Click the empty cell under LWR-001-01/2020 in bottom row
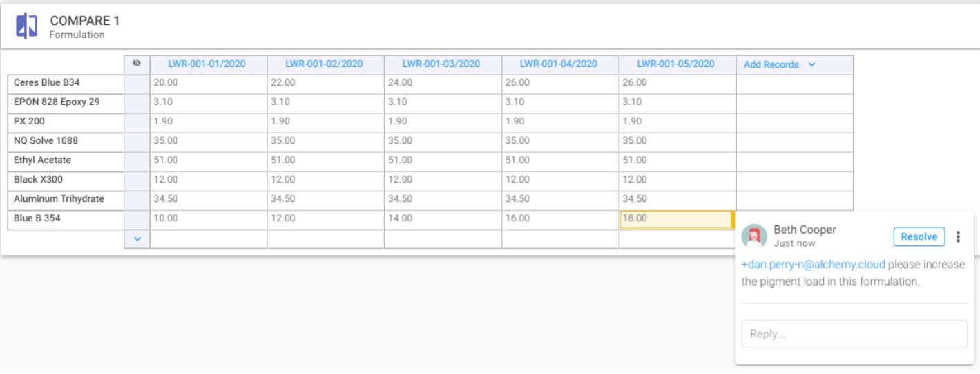980x374 pixels. [209, 239]
